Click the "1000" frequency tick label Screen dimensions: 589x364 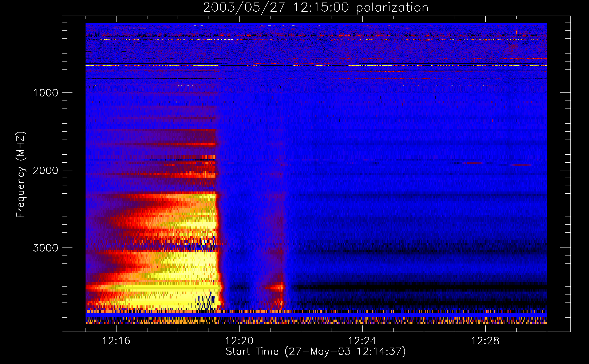pos(46,93)
